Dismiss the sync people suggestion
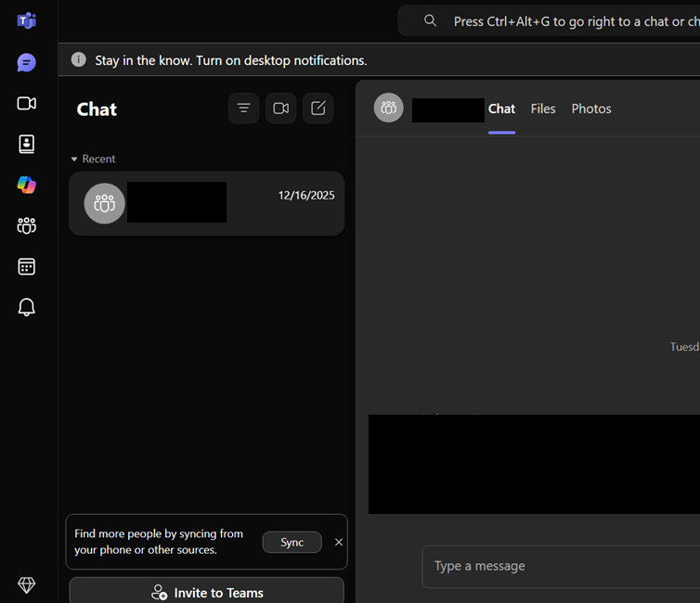Viewport: 700px width, 603px height. pyautogui.click(x=339, y=542)
